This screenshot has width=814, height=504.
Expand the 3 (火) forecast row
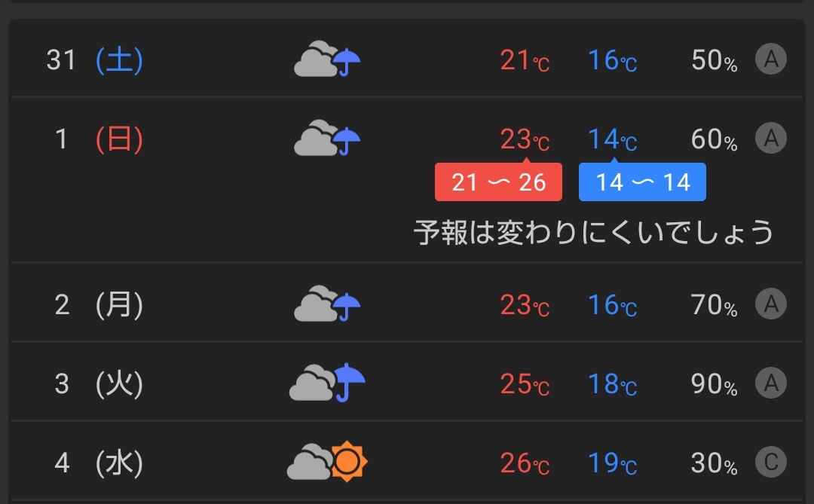coord(407,382)
